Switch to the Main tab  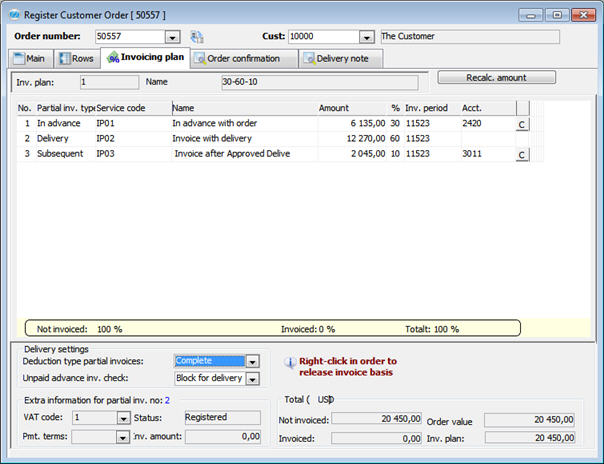30,59
